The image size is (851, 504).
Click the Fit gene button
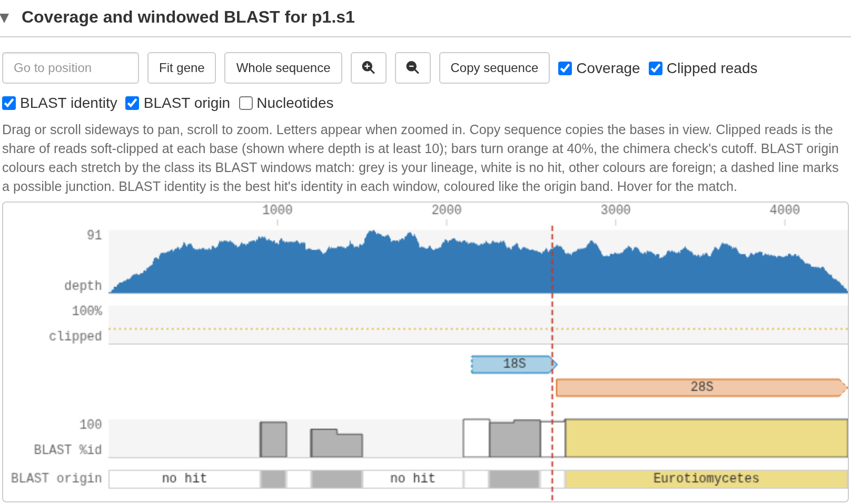[x=182, y=68]
